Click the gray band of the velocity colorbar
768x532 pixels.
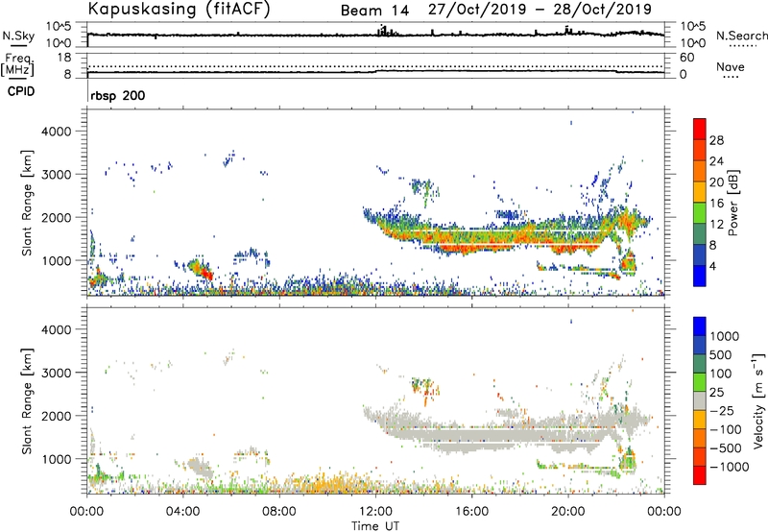700,400
